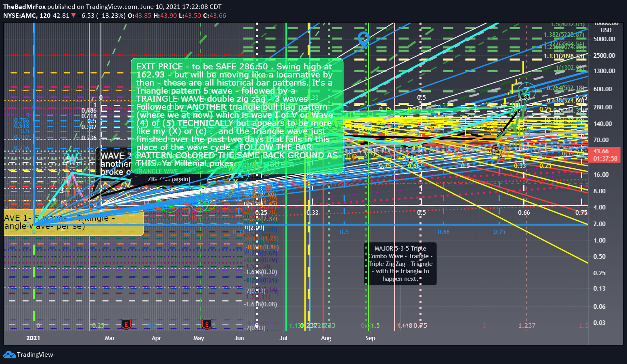Image resolution: width=627 pixels, height=364 pixels.
Task: Click the 2.00 price axis label
Action: pos(600,224)
